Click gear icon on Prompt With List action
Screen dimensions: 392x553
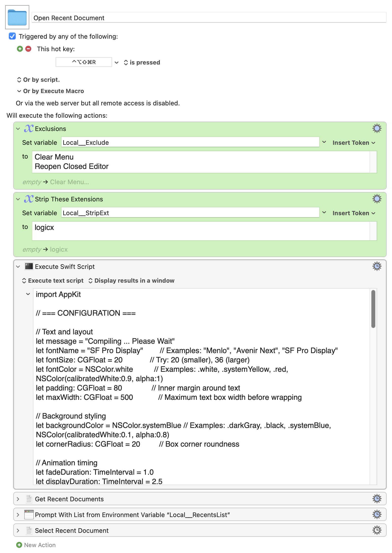(377, 515)
